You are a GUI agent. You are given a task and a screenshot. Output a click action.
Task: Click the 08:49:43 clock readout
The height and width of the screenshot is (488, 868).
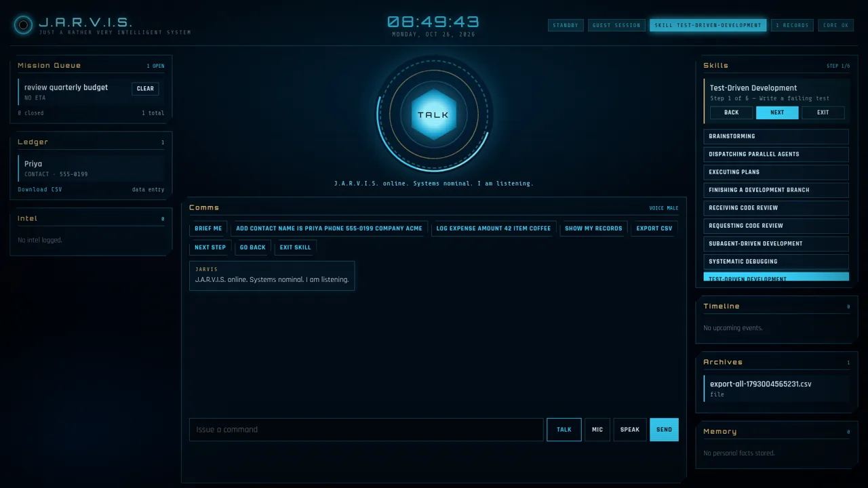coord(433,22)
